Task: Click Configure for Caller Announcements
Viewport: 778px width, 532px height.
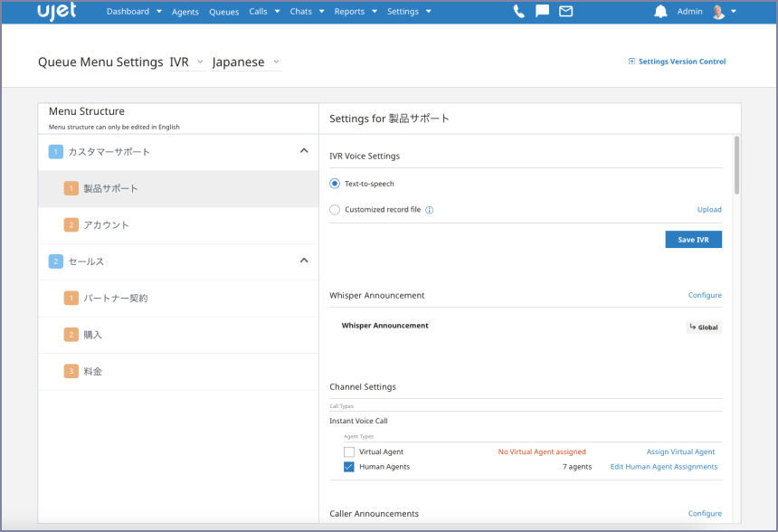Action: (x=705, y=514)
